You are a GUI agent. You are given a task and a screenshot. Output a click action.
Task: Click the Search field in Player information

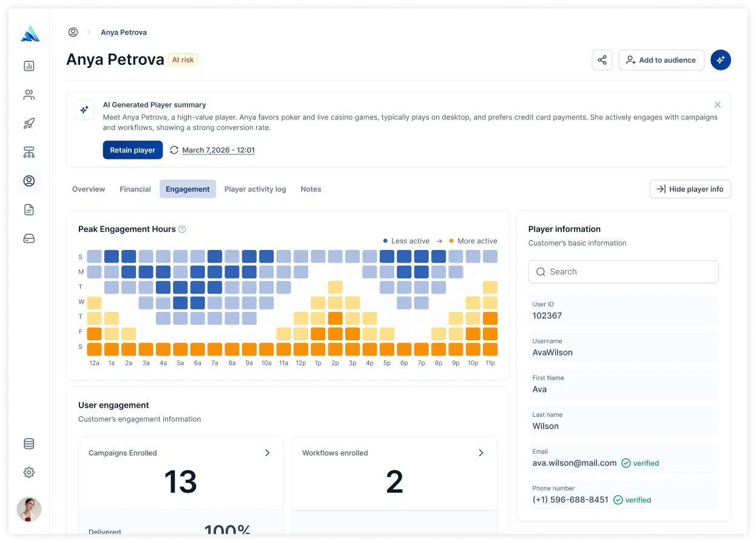tap(623, 272)
